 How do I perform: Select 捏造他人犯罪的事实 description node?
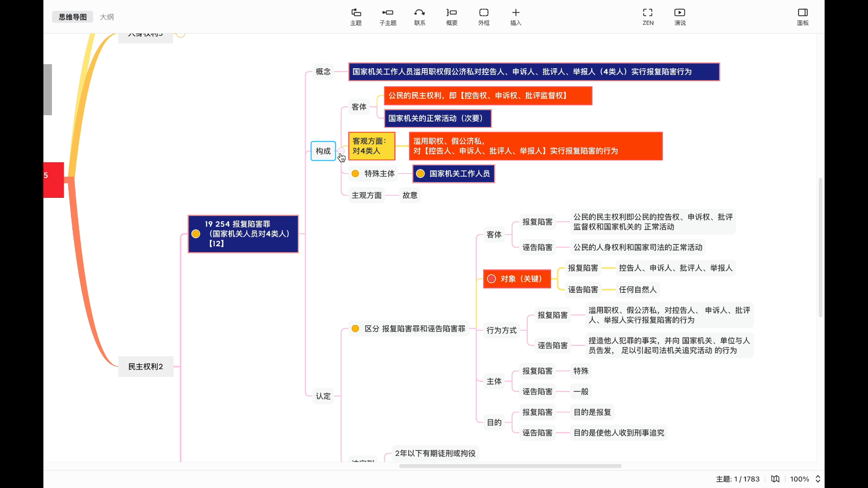point(669,346)
